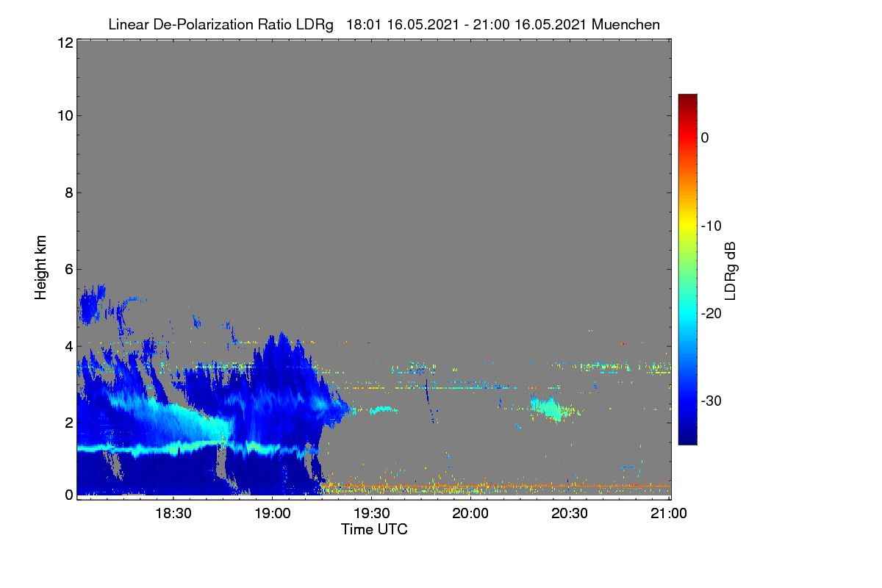Click the '19:00' time tick label
This screenshot has width=882, height=588.
[x=273, y=514]
